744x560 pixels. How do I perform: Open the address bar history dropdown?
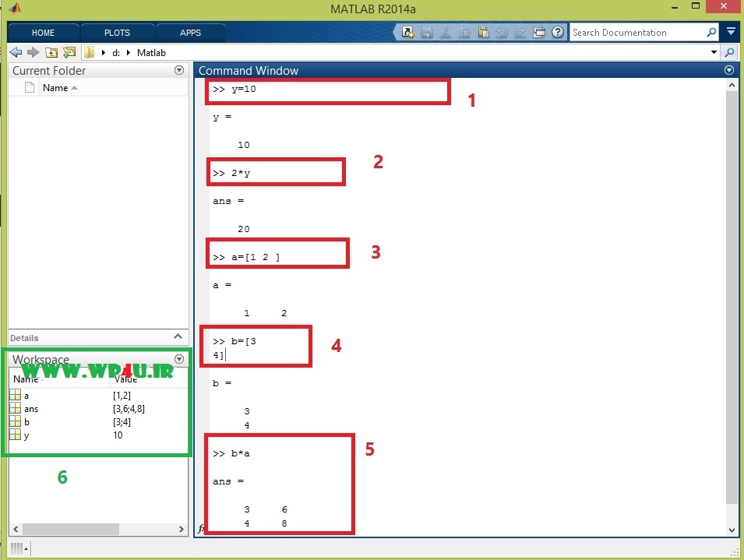pos(714,52)
